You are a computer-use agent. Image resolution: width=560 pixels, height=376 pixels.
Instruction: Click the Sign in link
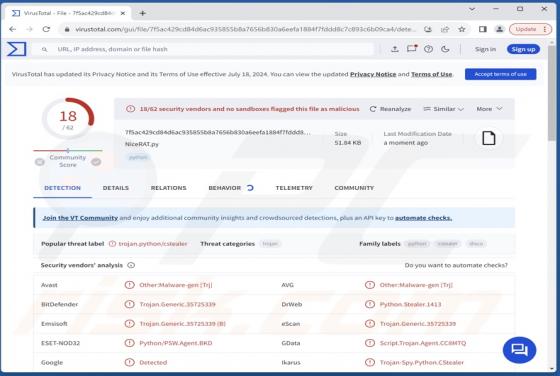click(x=485, y=49)
